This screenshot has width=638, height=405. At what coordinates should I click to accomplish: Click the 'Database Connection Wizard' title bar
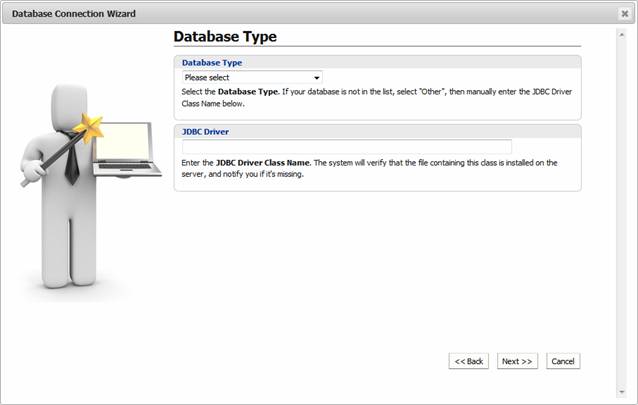click(x=74, y=13)
